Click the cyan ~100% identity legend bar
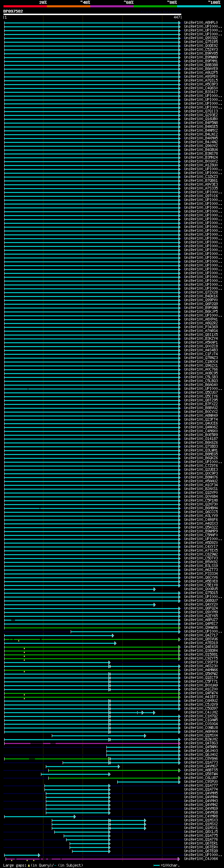224x868 pixels. (199, 6)
